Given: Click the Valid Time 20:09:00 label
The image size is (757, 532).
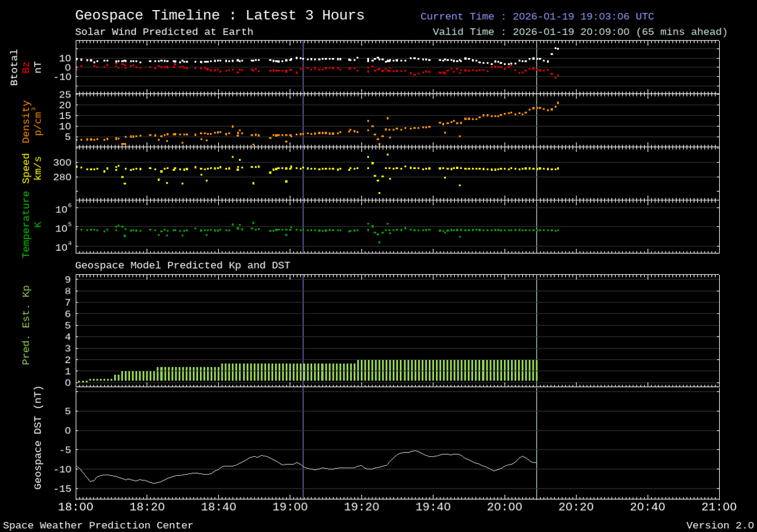Looking at the screenshot, I should coord(580,32).
